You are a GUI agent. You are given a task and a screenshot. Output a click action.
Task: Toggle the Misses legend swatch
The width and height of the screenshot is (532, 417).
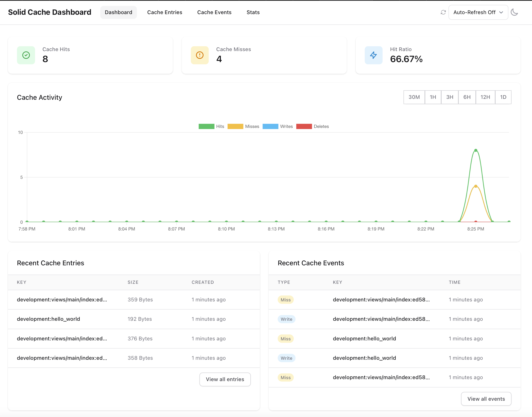click(235, 126)
